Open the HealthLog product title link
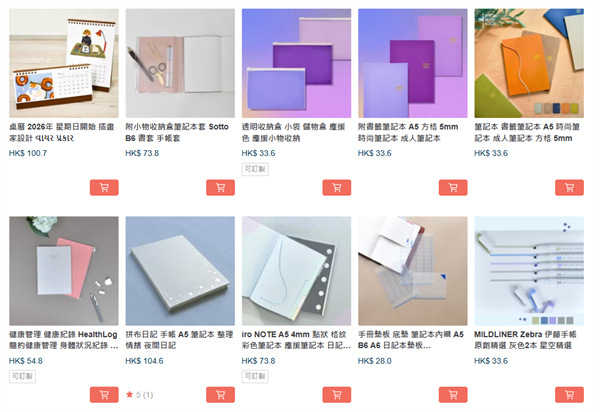600x412 pixels. pos(64,340)
